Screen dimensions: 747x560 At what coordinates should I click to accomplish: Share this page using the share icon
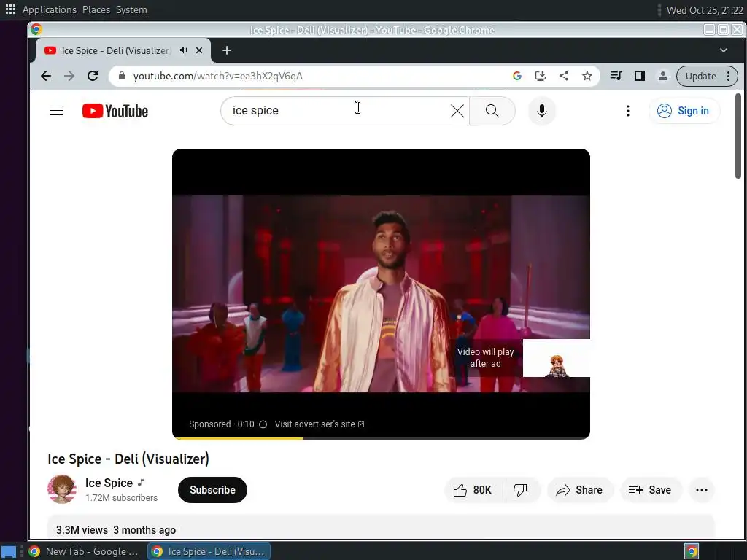[x=564, y=76]
